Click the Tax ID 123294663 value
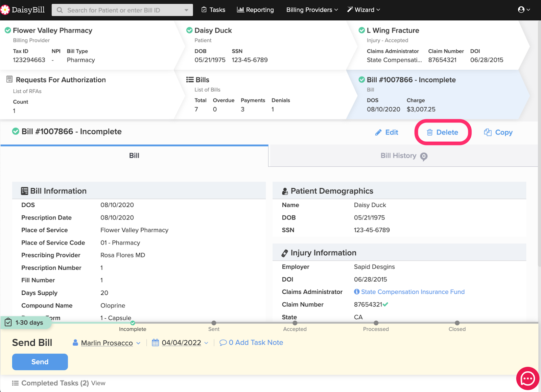541x392 pixels. 29,60
